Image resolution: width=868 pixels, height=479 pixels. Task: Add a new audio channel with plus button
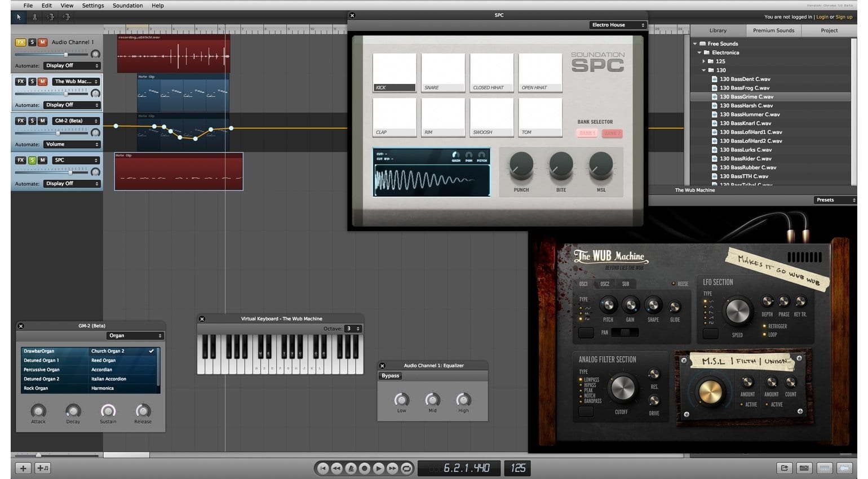pyautogui.click(x=23, y=468)
